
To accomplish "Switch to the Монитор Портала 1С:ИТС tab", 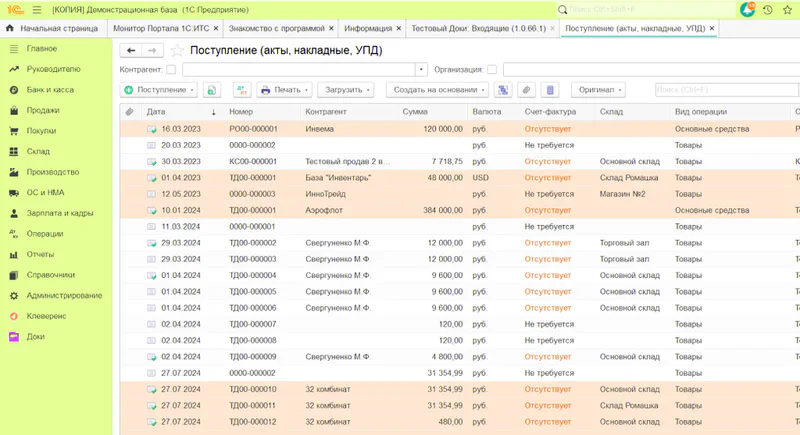I will pyautogui.click(x=162, y=28).
